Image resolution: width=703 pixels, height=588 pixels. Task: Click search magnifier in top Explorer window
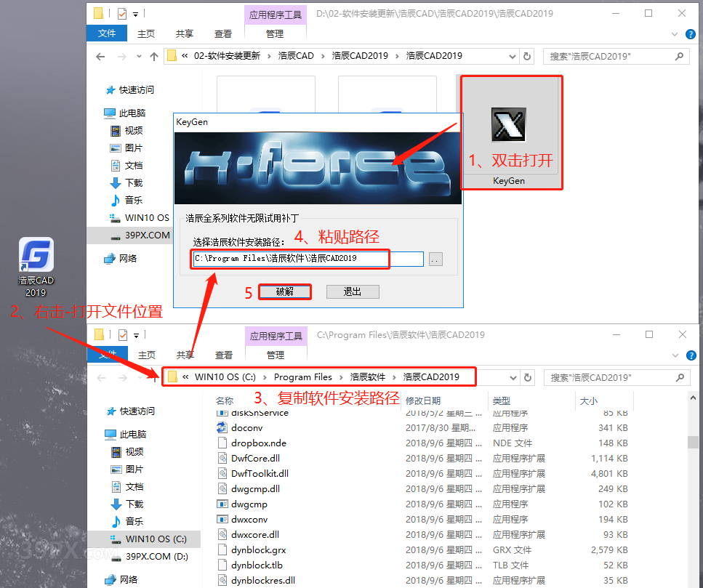tap(679, 57)
